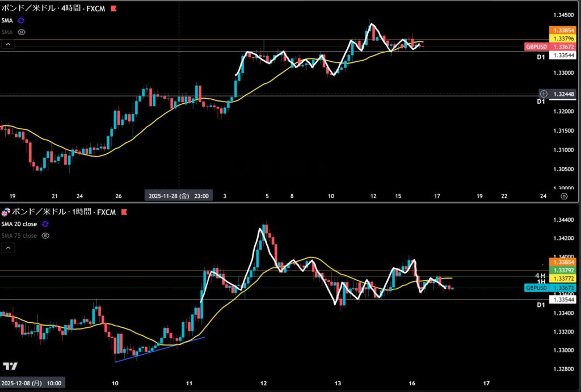
Task: Click the UK/US flag pair icon on 1-hour chart
Action: (6, 212)
